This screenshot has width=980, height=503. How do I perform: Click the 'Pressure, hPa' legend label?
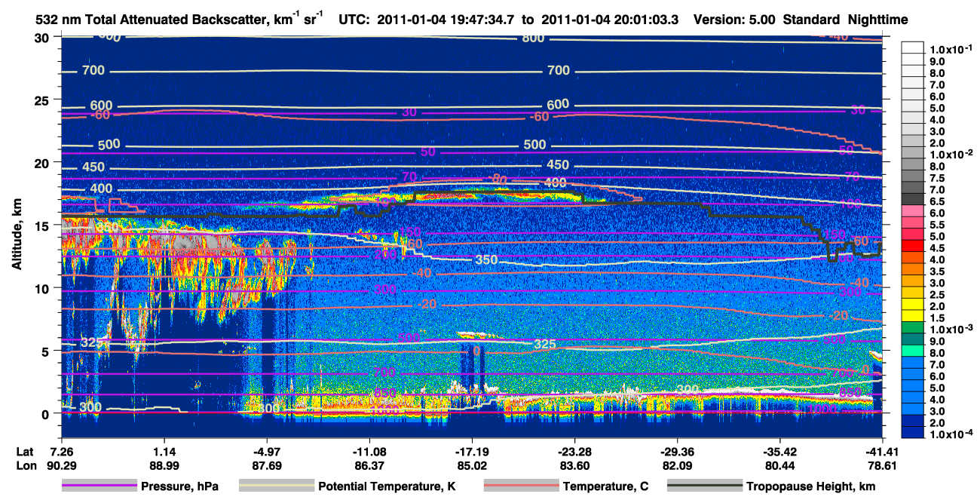[x=178, y=486]
